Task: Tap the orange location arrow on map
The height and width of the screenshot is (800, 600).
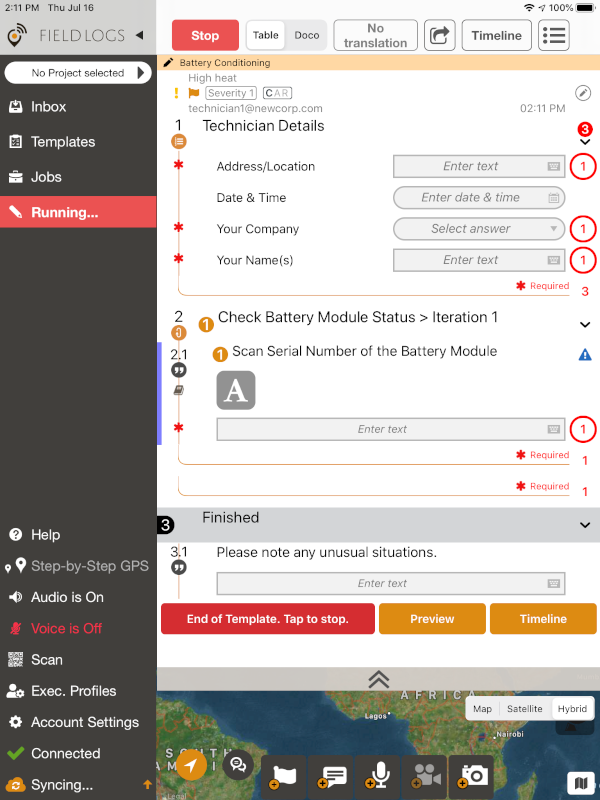Action: [191, 766]
